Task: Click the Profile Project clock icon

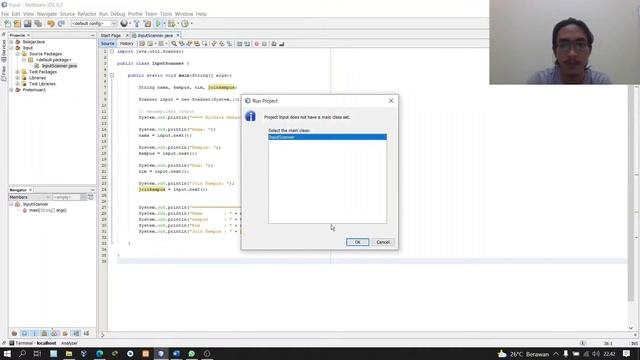Action: point(185,24)
